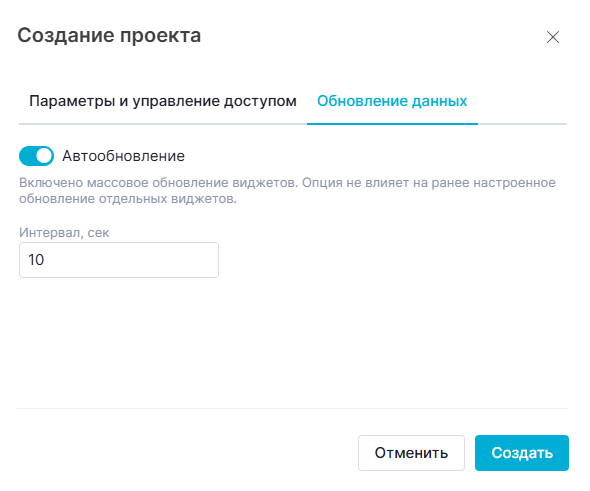The image size is (590, 491).
Task: Open the Параметры и управление доступом tab
Action: 163,101
